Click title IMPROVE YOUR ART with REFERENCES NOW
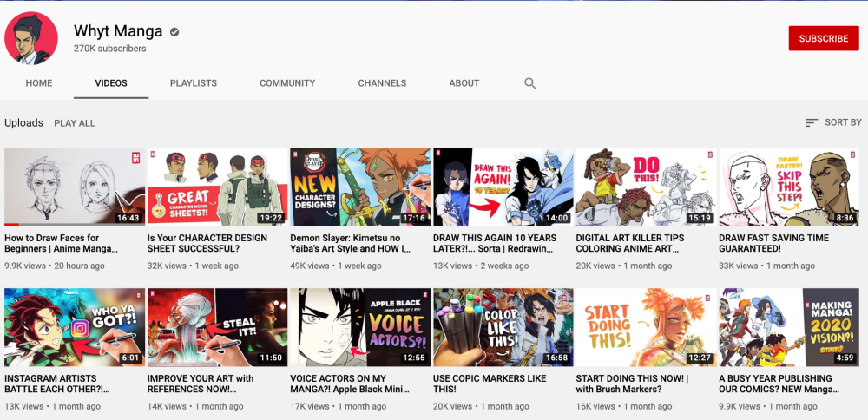Image resolution: width=868 pixels, height=420 pixels. point(201,384)
